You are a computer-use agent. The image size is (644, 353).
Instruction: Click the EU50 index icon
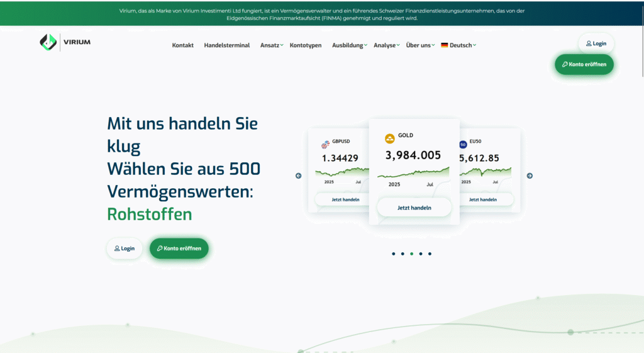464,144
